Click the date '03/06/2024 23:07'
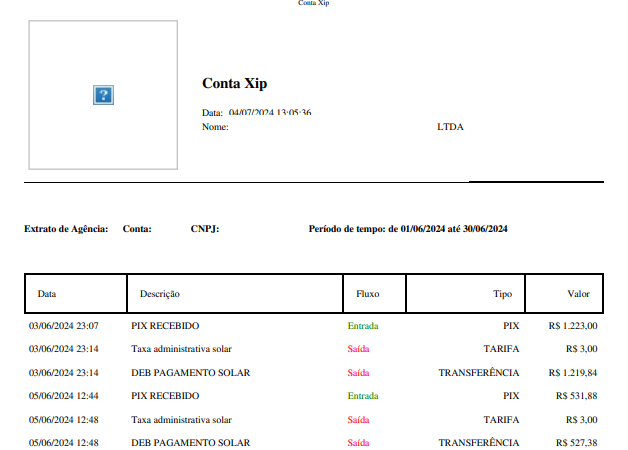628x450 pixels. pyautogui.click(x=64, y=326)
